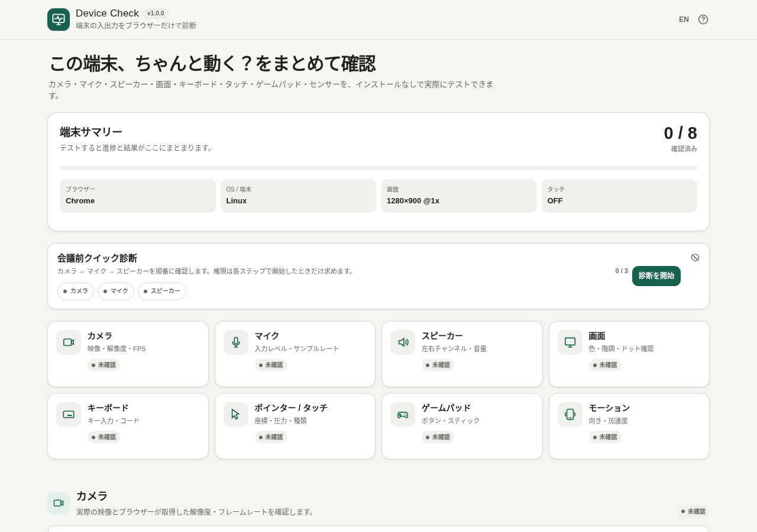Select the スピーカー step chip
This screenshot has height=532, width=757.
tap(162, 291)
